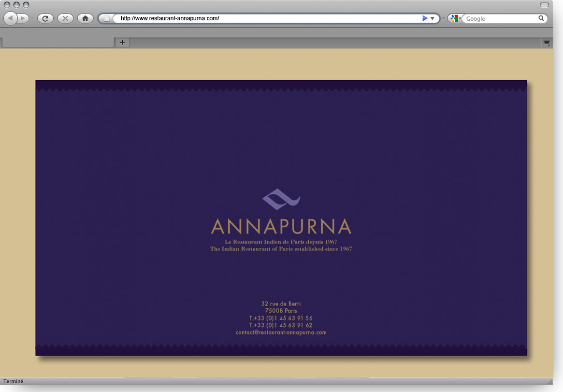The width and height of the screenshot is (563, 392).
Task: Select the URL in the address bar
Action: pos(170,18)
